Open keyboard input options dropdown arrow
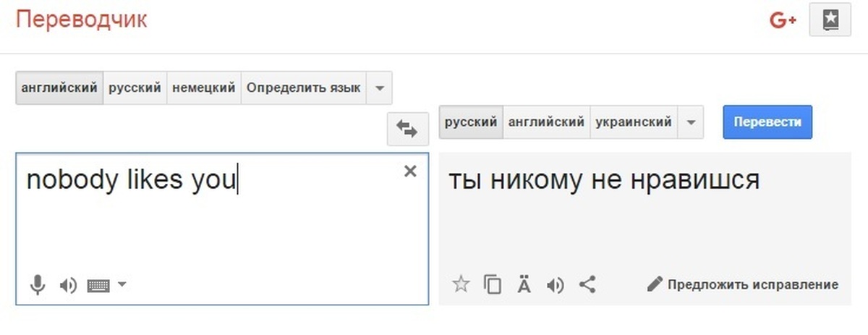 (122, 284)
